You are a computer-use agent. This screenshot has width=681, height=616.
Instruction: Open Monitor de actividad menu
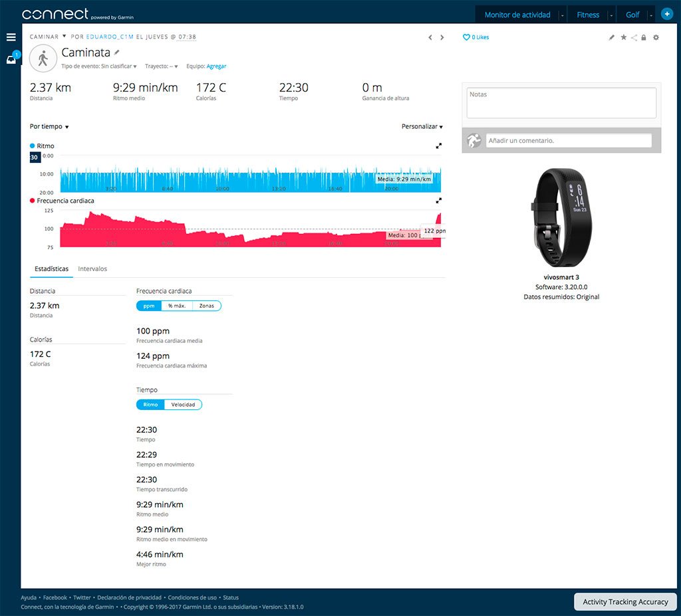pyautogui.click(x=517, y=15)
